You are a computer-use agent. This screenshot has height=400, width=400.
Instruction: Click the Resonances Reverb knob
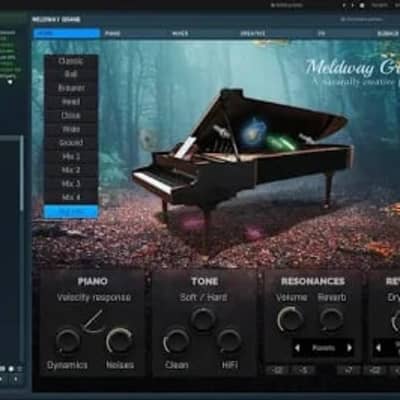(331, 319)
